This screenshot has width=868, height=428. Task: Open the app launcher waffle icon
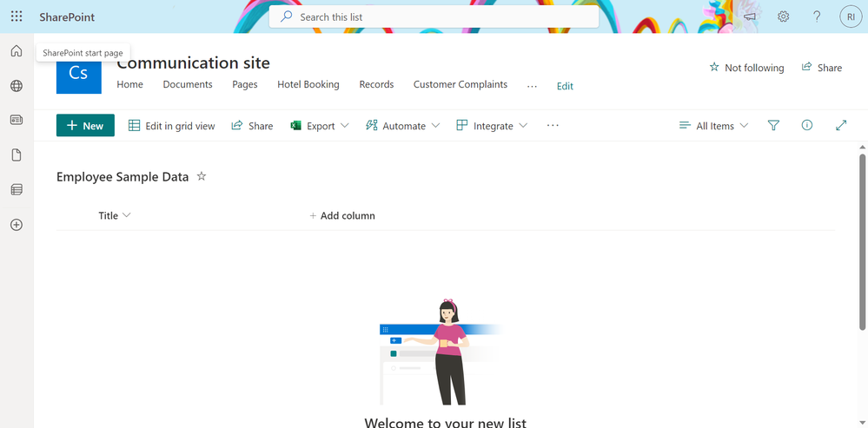(17, 16)
